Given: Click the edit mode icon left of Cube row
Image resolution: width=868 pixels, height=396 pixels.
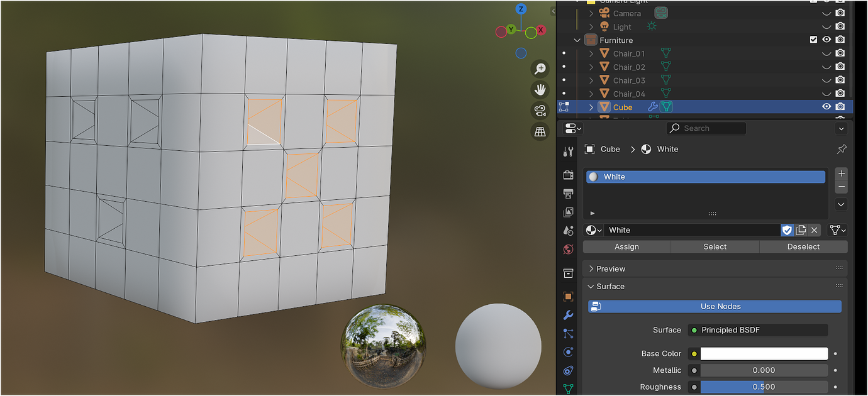Looking at the screenshot, I should pyautogui.click(x=564, y=107).
